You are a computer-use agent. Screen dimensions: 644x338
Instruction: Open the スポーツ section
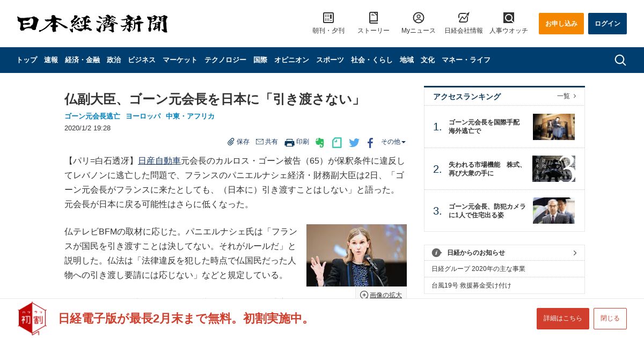(x=330, y=60)
